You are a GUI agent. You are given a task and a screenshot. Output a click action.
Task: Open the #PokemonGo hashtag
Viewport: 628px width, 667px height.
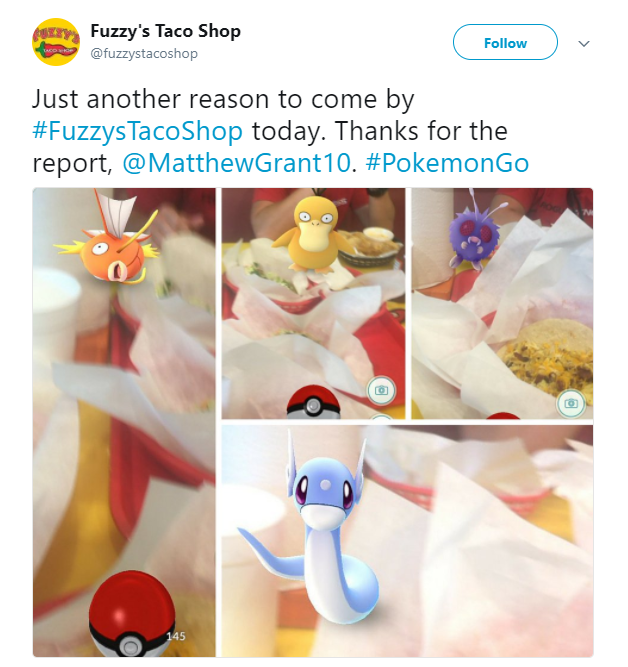pyautogui.click(x=447, y=163)
